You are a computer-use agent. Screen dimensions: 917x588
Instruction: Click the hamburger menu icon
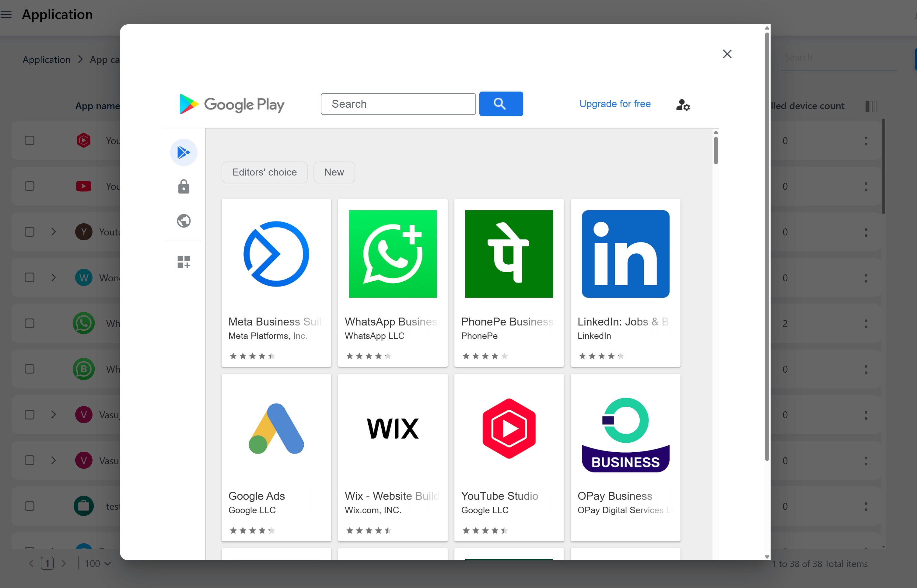(6, 15)
